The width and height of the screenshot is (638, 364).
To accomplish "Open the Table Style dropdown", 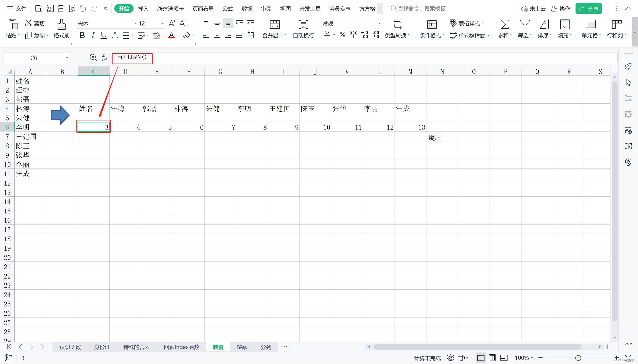I will [x=467, y=23].
